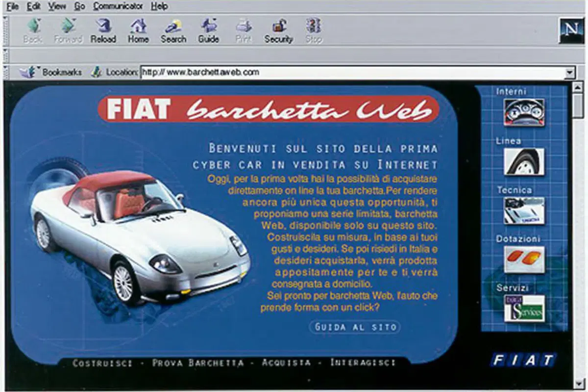Open the File menu
Viewport: 588px width, 392px height.
pyautogui.click(x=13, y=6)
